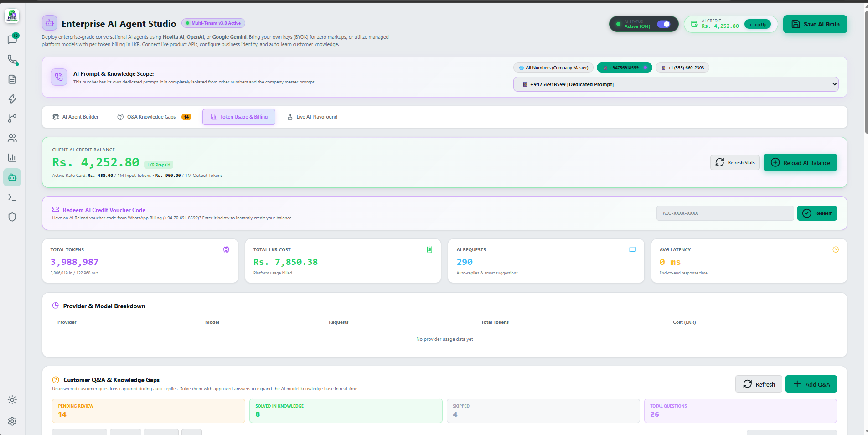
Task: Click the Solved in Knowledge 8 card
Action: point(346,411)
